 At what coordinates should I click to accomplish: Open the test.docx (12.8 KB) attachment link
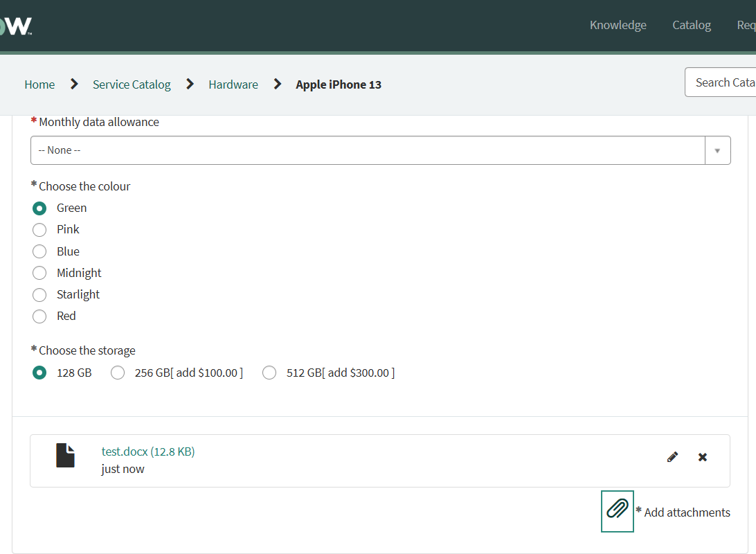pyautogui.click(x=148, y=452)
